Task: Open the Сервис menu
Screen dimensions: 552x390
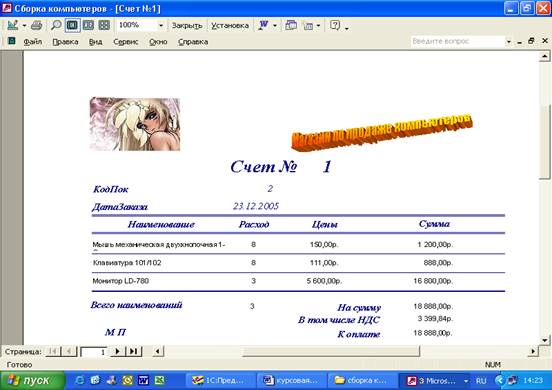Action: click(126, 42)
